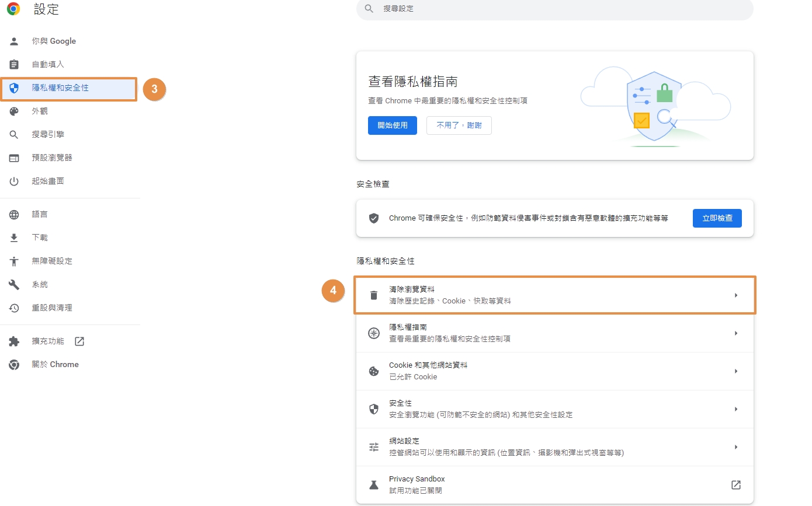Click the puzzle piece icon for 擴充功能
812x506 pixels.
14,341
